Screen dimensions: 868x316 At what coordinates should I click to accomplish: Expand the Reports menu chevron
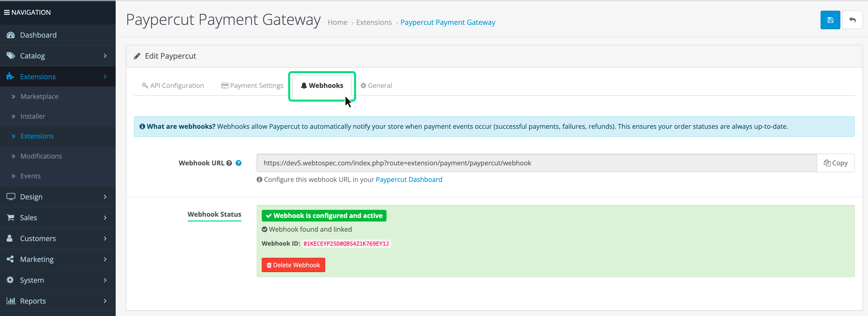[x=105, y=301]
